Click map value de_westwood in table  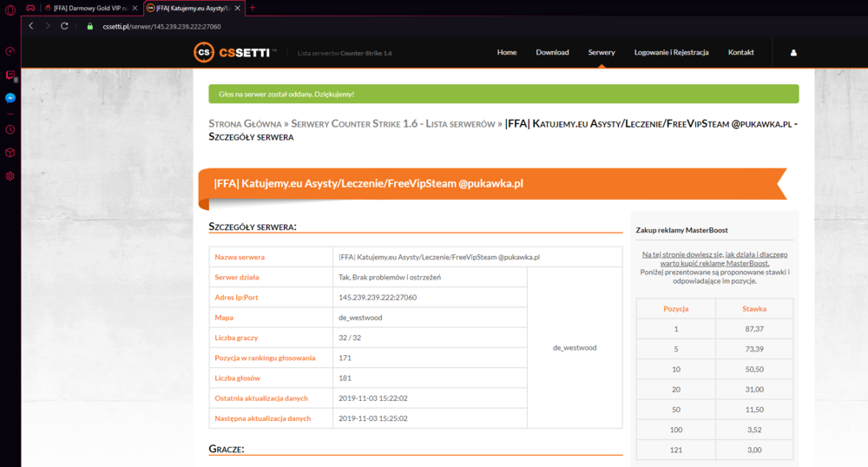[360, 318]
